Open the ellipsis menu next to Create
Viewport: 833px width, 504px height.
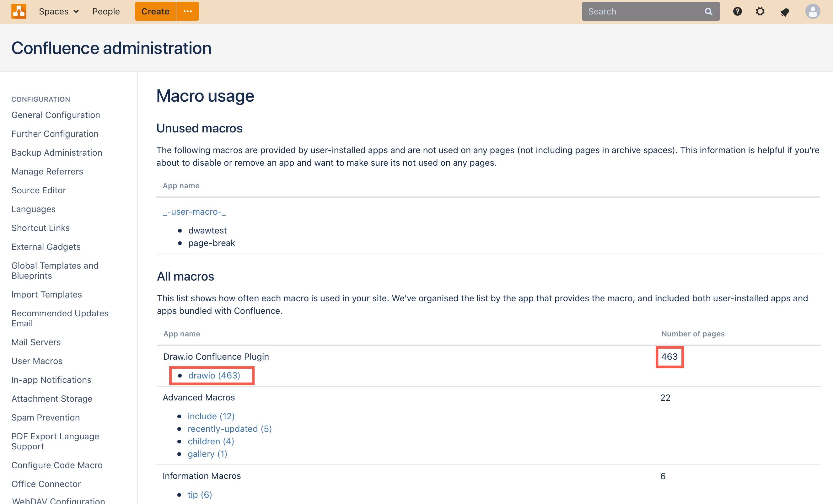188,11
